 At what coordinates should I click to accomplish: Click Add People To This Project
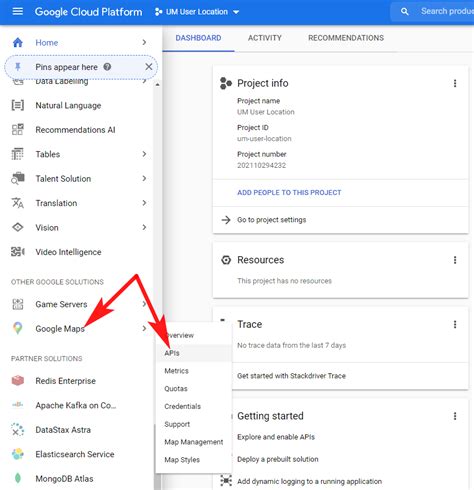point(289,193)
